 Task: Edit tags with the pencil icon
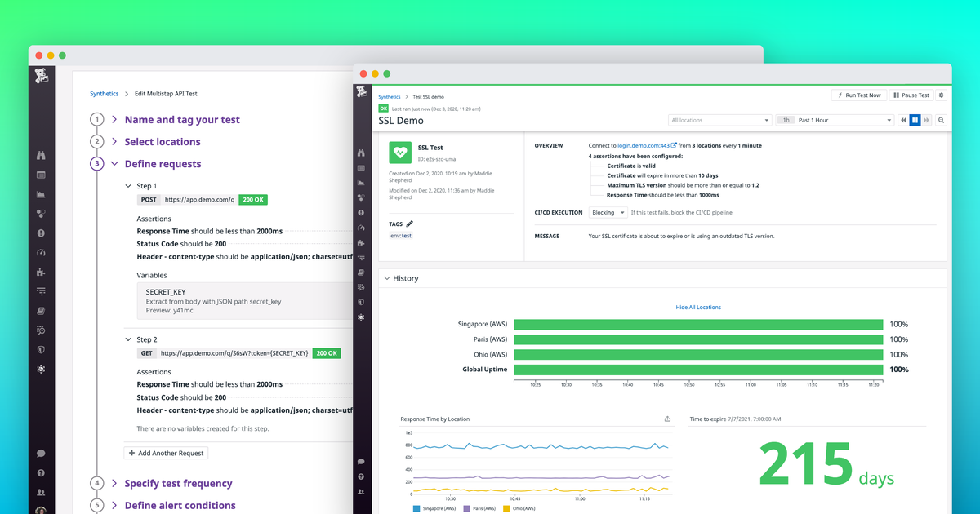(410, 224)
